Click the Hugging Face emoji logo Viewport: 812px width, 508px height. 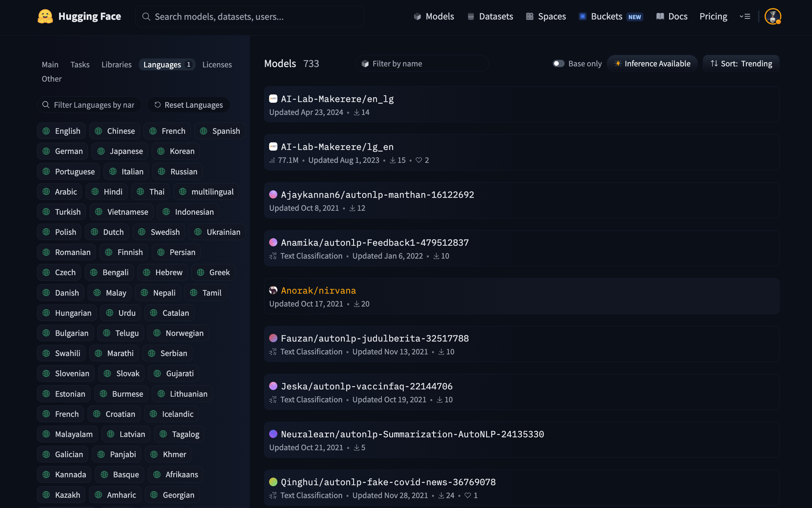[45, 17]
